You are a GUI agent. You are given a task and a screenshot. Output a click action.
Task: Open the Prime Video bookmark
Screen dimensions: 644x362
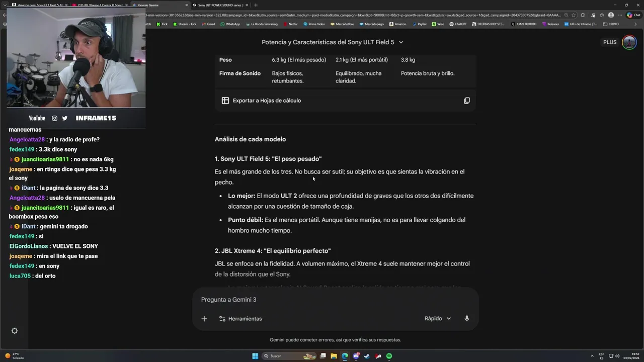click(314, 24)
